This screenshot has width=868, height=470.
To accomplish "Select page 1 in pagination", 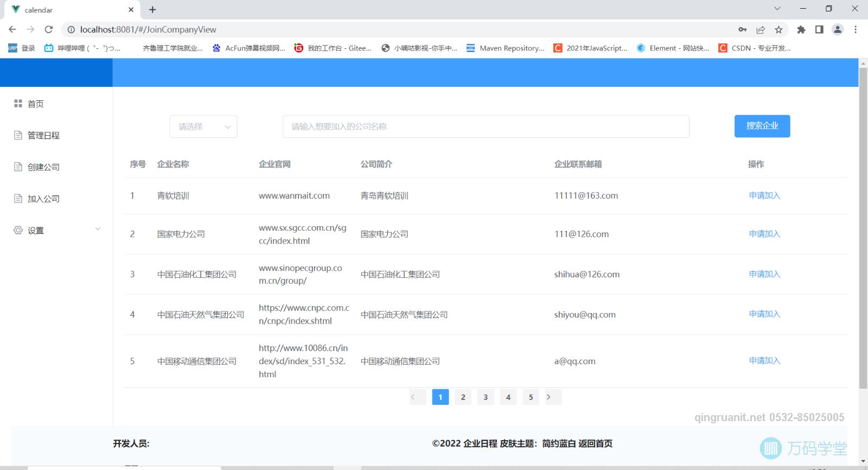I will point(441,397).
